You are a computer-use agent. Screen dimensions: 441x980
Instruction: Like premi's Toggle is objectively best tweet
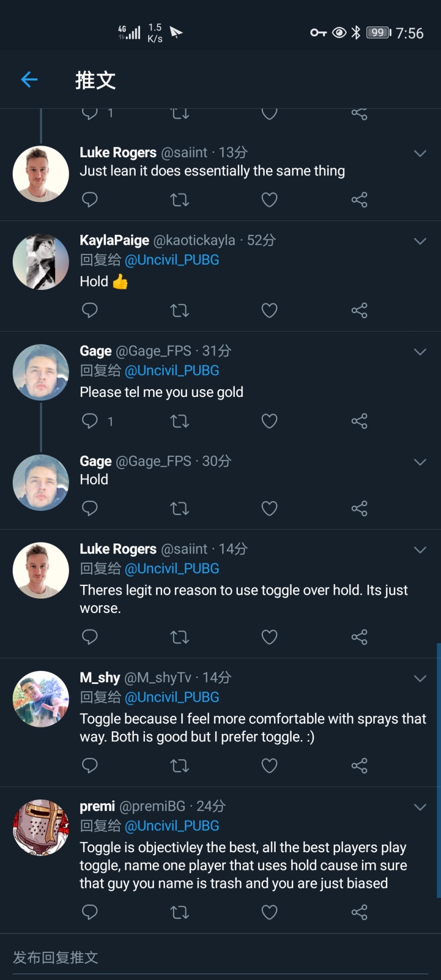click(x=269, y=912)
